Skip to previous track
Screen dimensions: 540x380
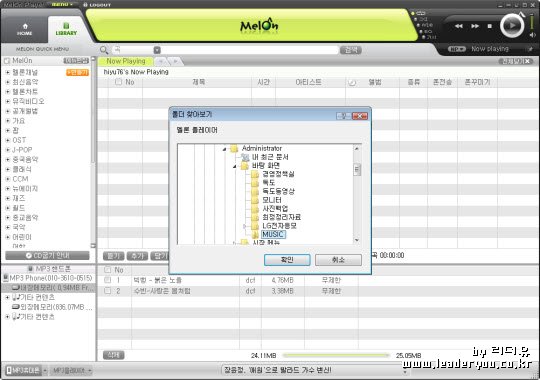[458, 26]
